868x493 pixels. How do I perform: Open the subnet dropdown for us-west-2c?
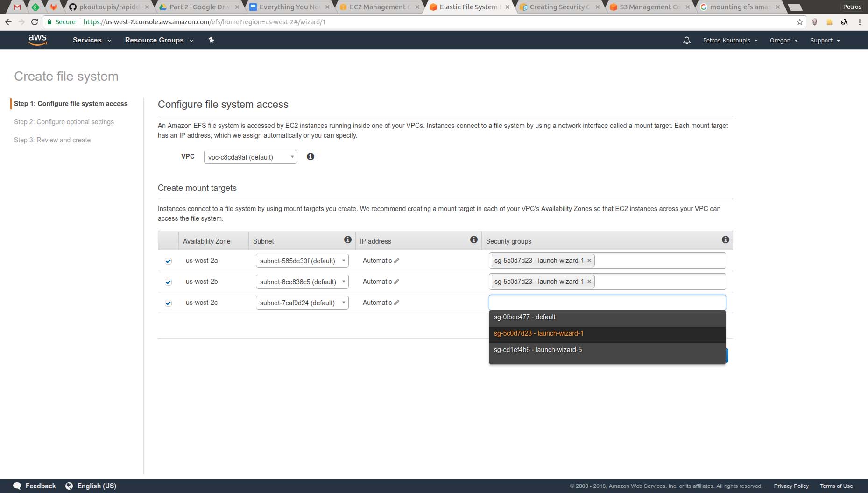tap(302, 303)
